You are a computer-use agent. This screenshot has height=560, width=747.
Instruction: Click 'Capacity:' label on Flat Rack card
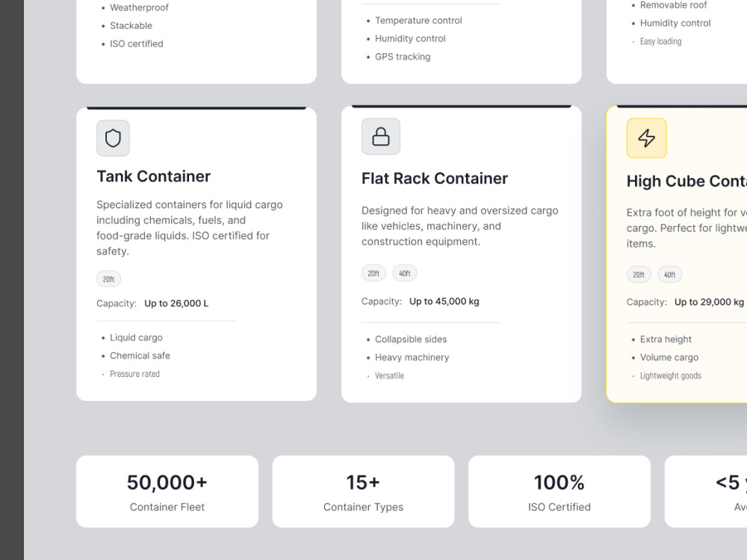tap(382, 302)
